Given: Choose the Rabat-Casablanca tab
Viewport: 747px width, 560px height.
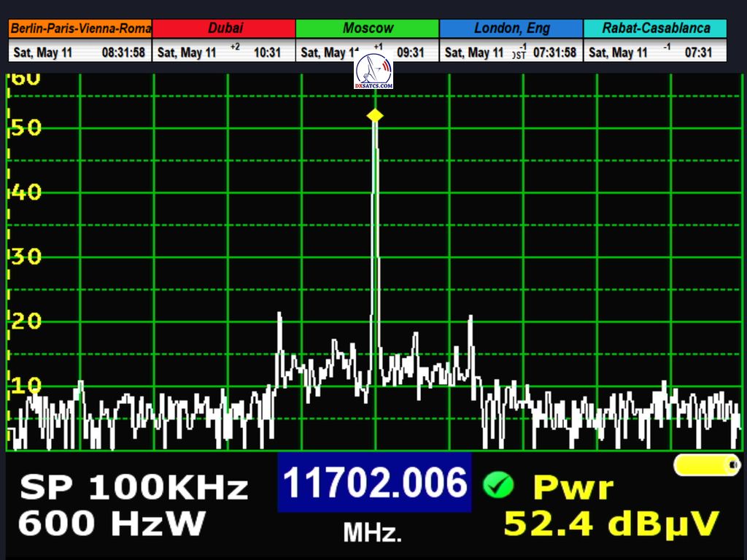Looking at the screenshot, I should pyautogui.click(x=655, y=28).
